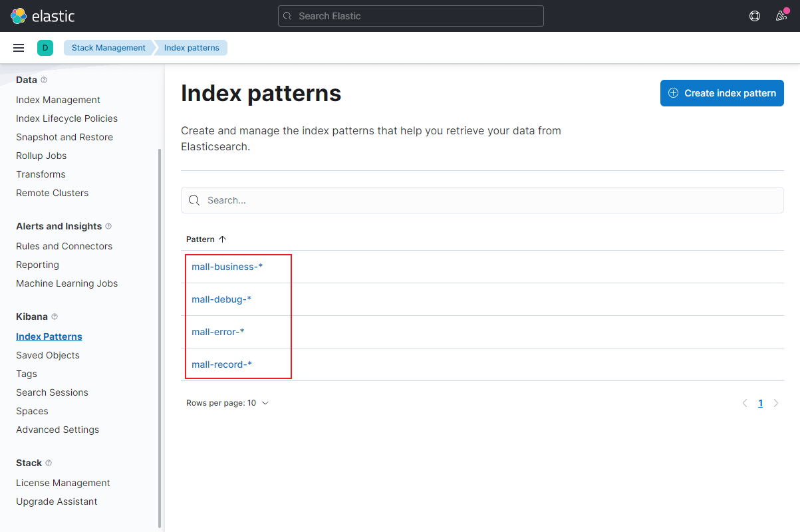Open Index Management in sidebar
This screenshot has height=532, width=800.
point(58,100)
